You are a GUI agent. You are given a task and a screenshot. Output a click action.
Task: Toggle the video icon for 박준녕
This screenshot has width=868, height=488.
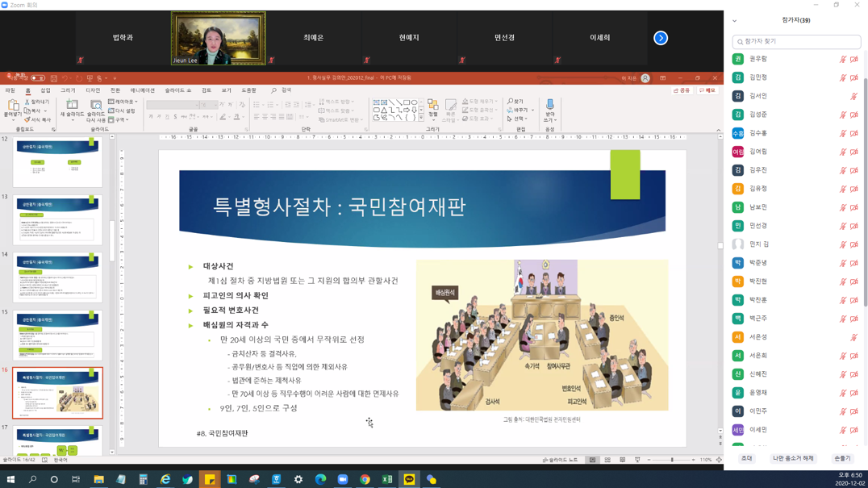click(854, 263)
